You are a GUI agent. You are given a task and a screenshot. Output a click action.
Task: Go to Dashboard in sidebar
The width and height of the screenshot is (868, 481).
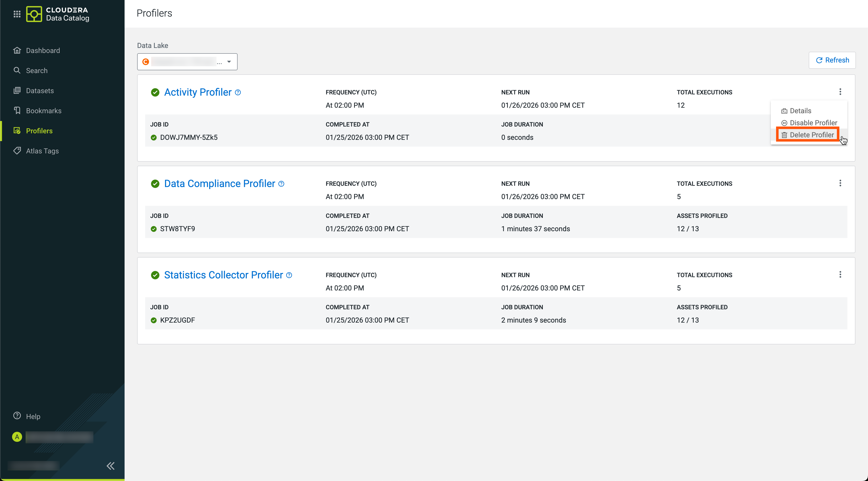click(x=43, y=50)
